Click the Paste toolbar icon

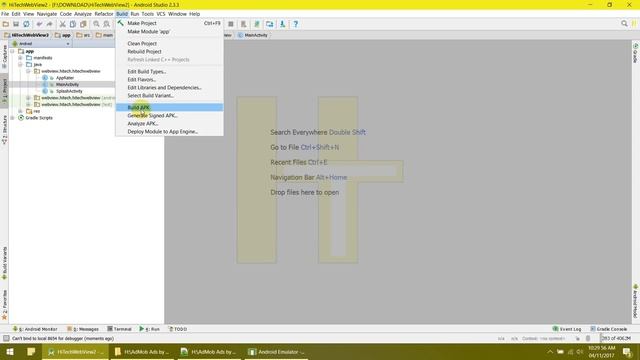(x=83, y=24)
